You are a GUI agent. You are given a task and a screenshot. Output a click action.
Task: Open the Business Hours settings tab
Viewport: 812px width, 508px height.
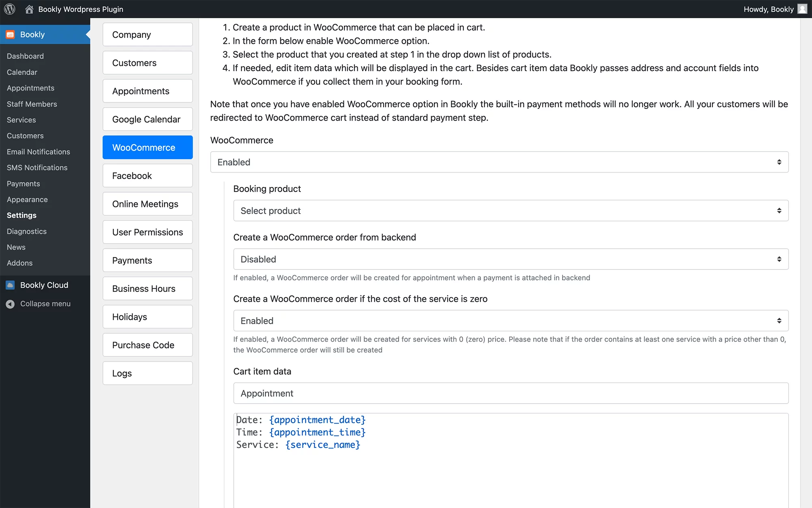coord(148,289)
